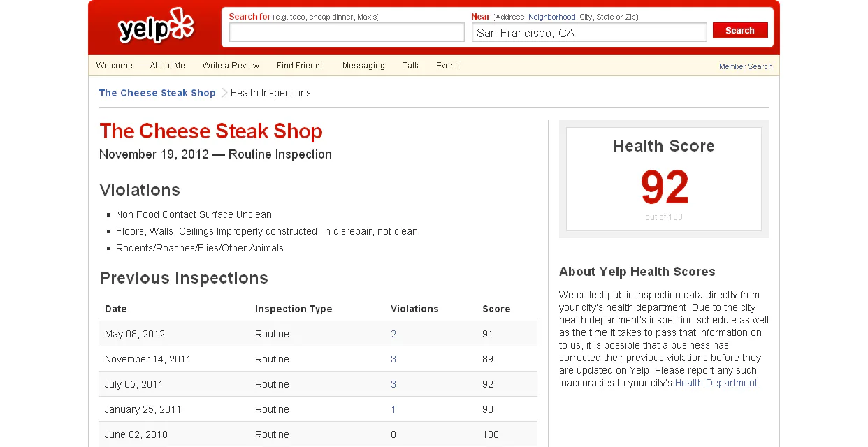View 2 violations from May 08, 2012

[393, 334]
